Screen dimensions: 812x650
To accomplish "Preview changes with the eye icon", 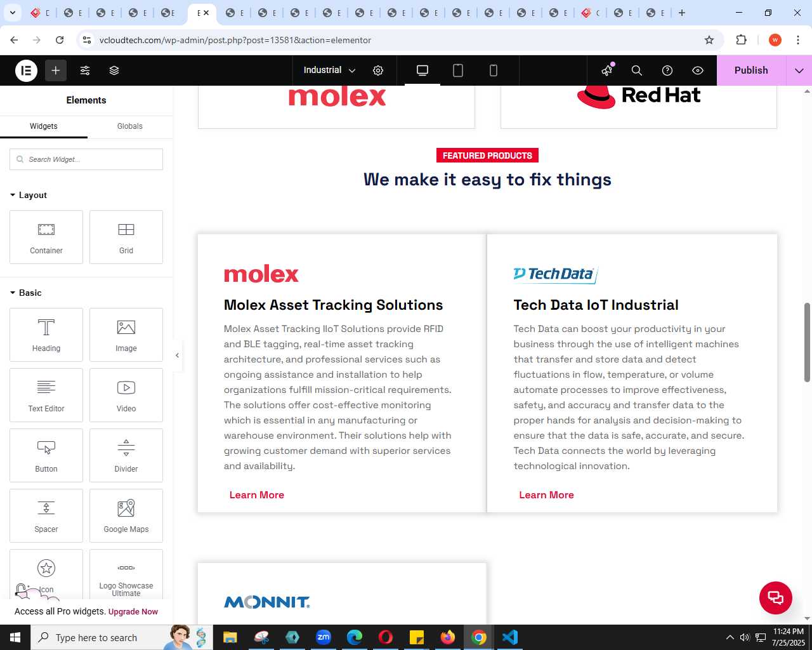I will (698, 70).
